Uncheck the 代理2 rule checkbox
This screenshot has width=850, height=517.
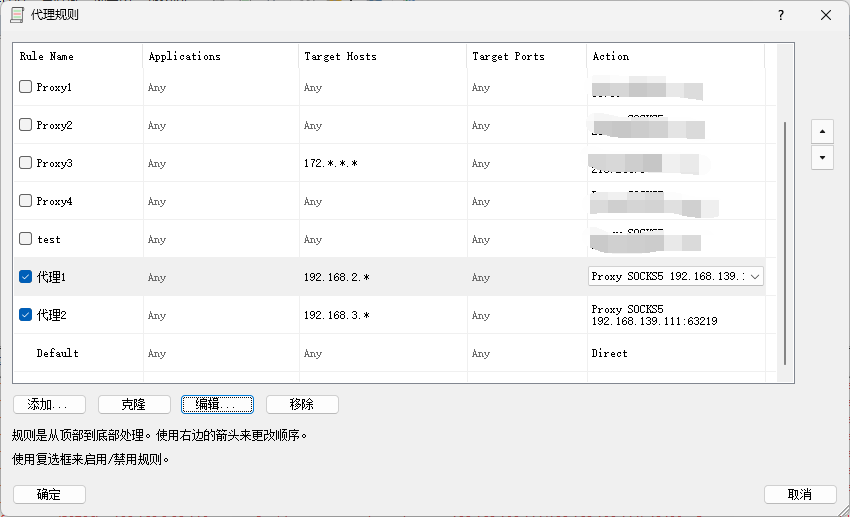25,314
